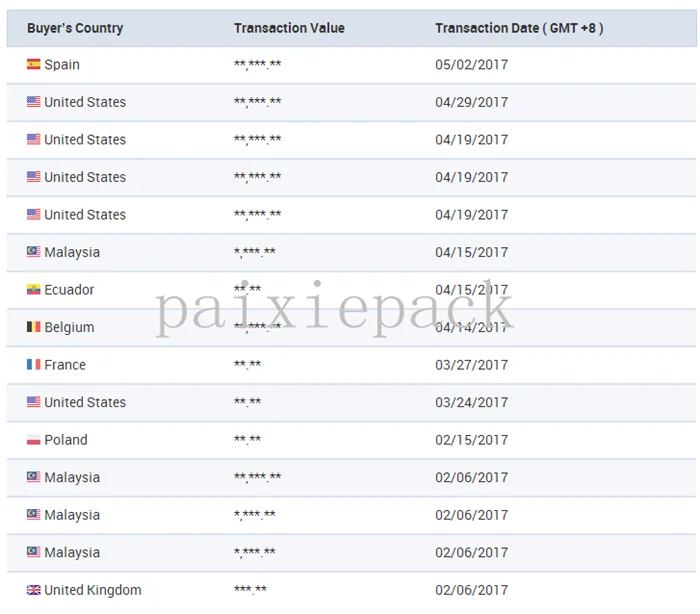Click the Belgium flag icon

tap(33, 327)
